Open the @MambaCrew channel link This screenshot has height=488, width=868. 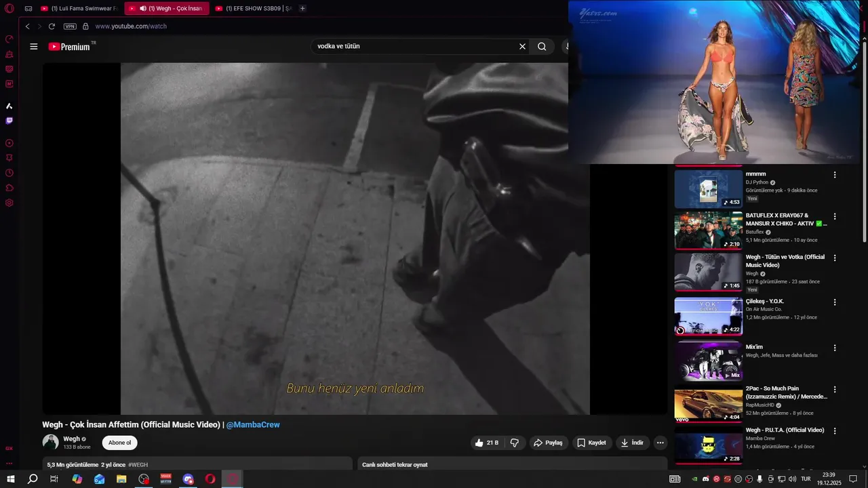point(253,425)
